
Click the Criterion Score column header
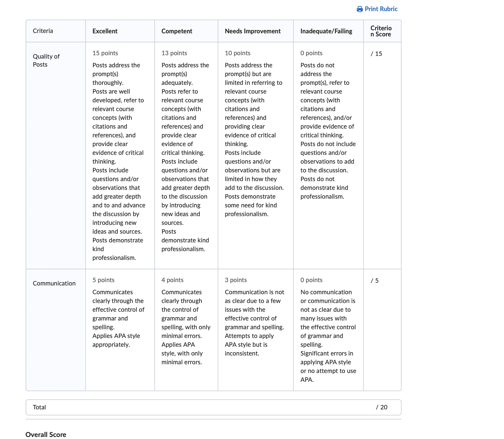click(x=382, y=31)
